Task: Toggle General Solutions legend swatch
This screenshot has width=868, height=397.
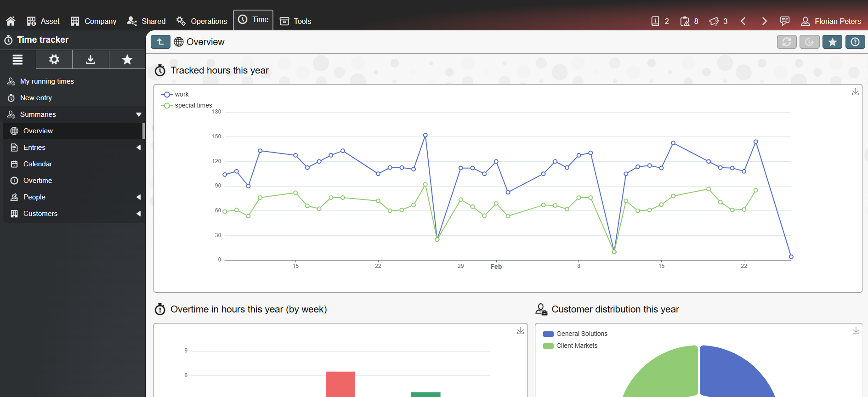Action: coord(548,334)
